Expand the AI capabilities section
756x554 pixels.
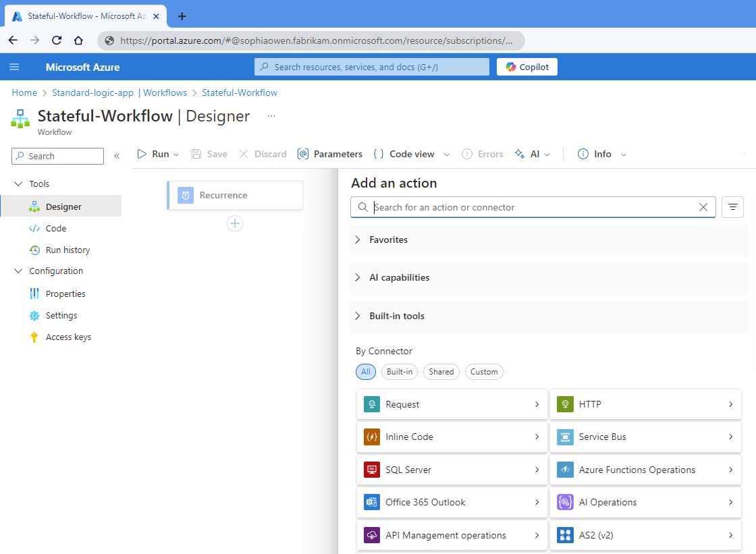(x=549, y=278)
